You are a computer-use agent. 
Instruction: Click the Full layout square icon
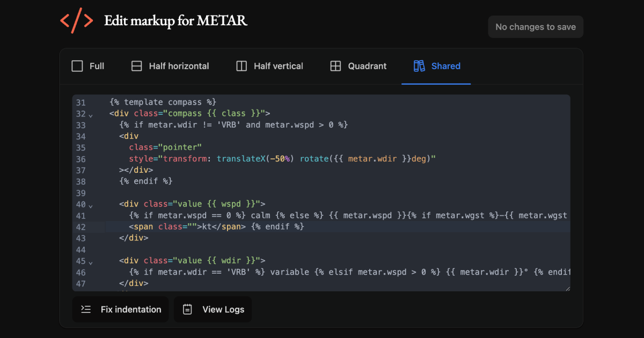pyautogui.click(x=77, y=66)
